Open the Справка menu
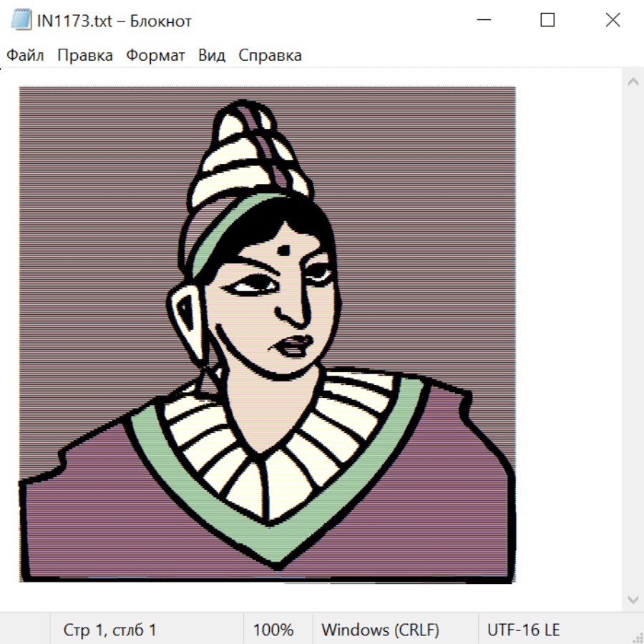 pyautogui.click(x=270, y=56)
